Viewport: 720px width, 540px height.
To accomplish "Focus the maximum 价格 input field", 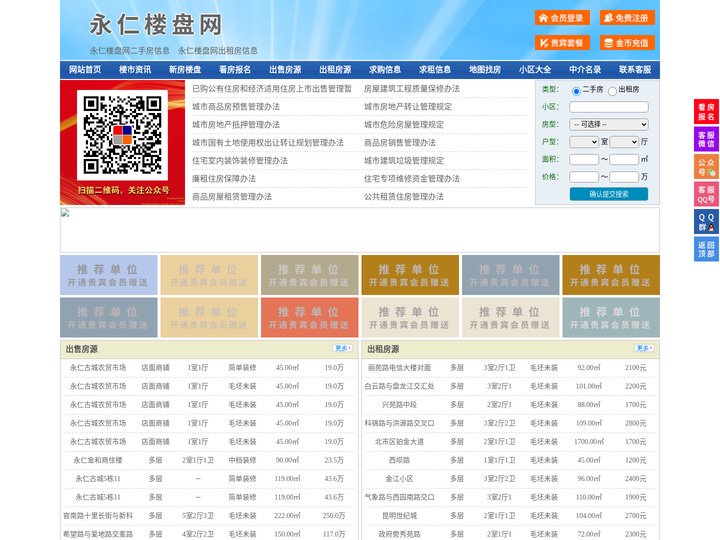I will pyautogui.click(x=624, y=177).
